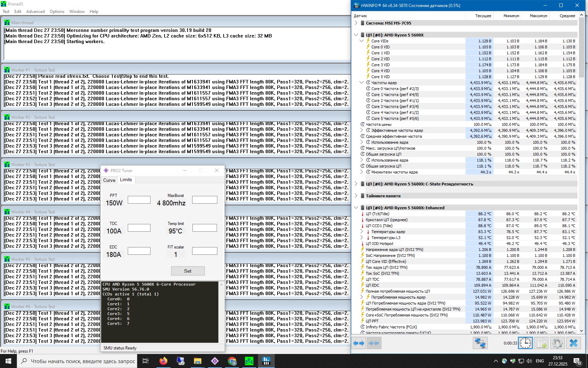Switch to PBO2 Tuner taskbar icon
The image size is (588, 368).
click(215, 361)
